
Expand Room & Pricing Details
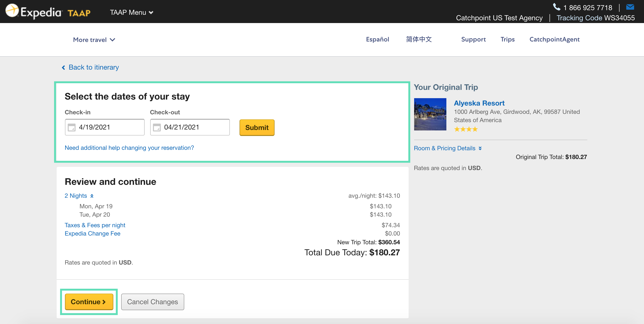click(x=448, y=148)
